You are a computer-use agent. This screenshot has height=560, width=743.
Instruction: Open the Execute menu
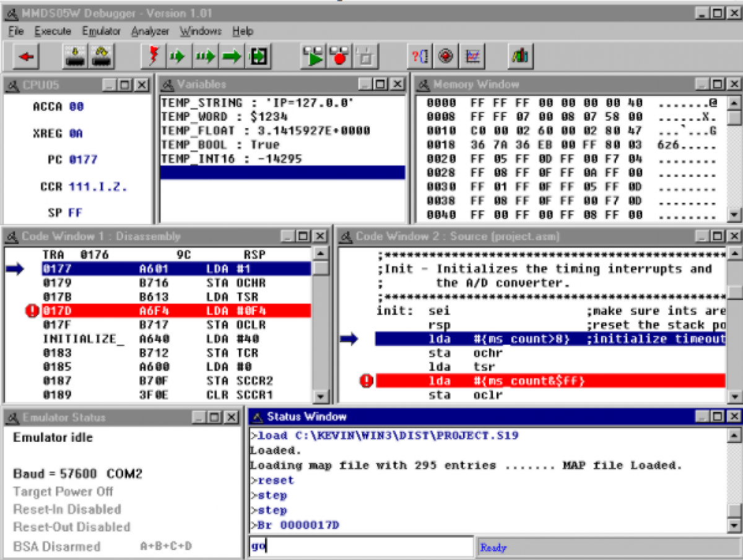click(x=53, y=31)
